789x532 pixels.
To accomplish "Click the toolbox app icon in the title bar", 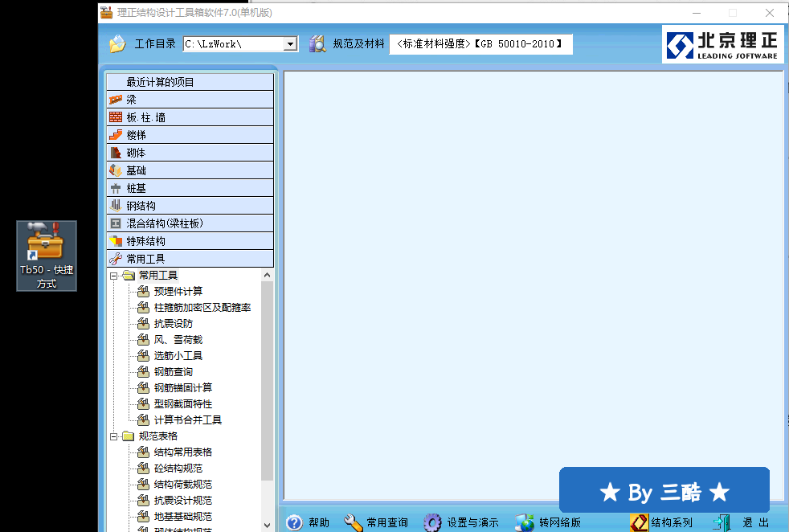I will (106, 12).
